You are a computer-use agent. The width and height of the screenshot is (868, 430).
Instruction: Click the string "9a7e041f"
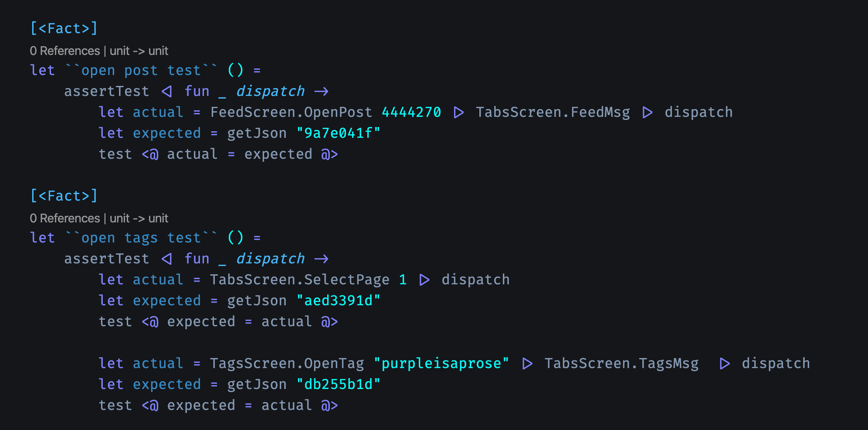(x=338, y=133)
